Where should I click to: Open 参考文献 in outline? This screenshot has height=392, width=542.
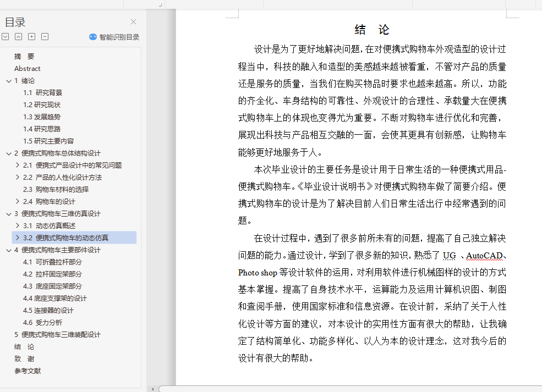[28, 371]
